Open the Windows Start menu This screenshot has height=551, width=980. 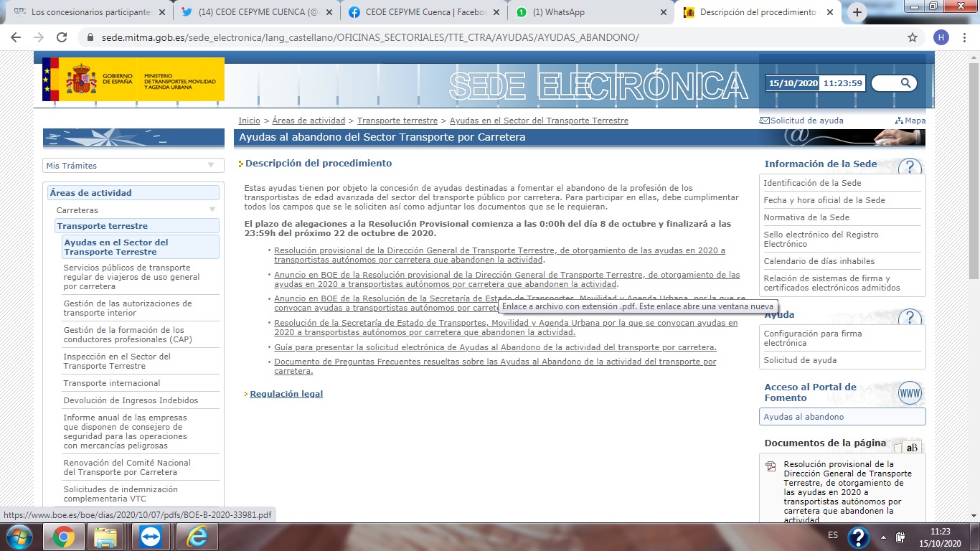point(18,537)
